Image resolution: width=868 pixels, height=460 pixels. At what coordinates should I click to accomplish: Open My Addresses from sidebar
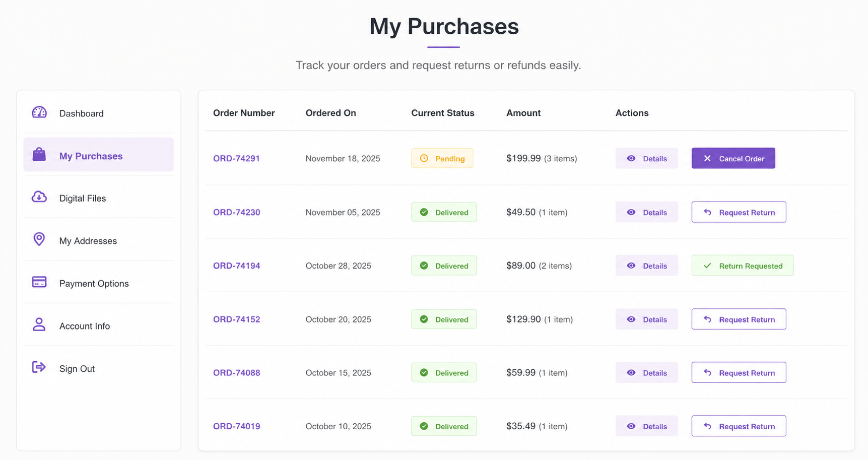click(99, 240)
